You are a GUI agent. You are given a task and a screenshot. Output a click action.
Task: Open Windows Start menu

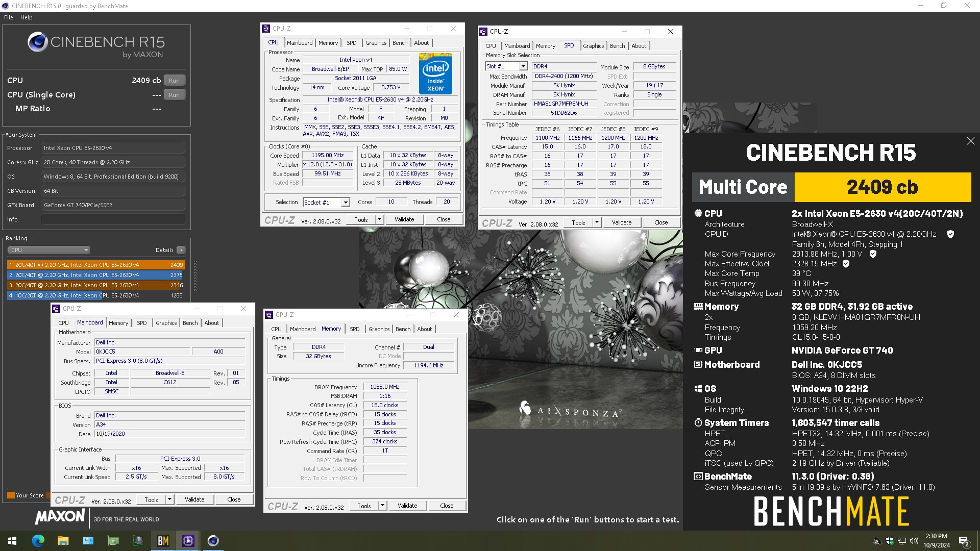click(x=12, y=541)
